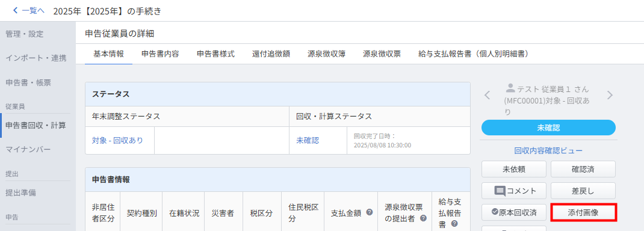644x231 pixels.
Task: Show help for 源泉徴収票の提出者 column
Action: [x=423, y=218]
